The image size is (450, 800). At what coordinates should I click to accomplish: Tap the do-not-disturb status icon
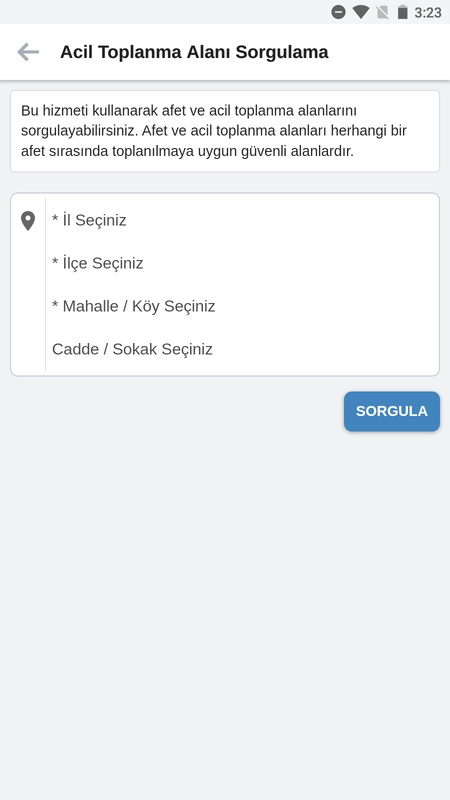click(x=338, y=12)
